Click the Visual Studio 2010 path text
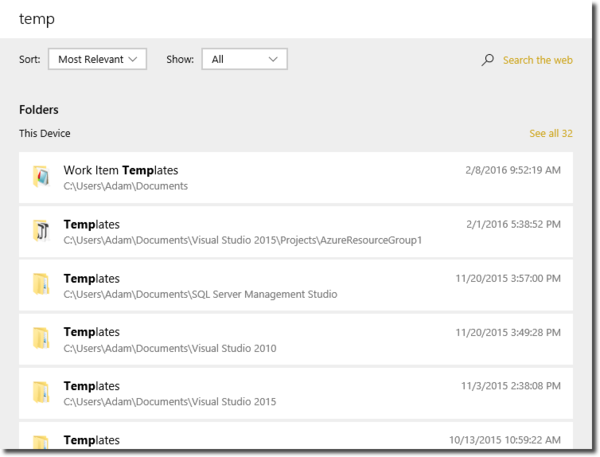The width and height of the screenshot is (600, 457). pos(170,348)
